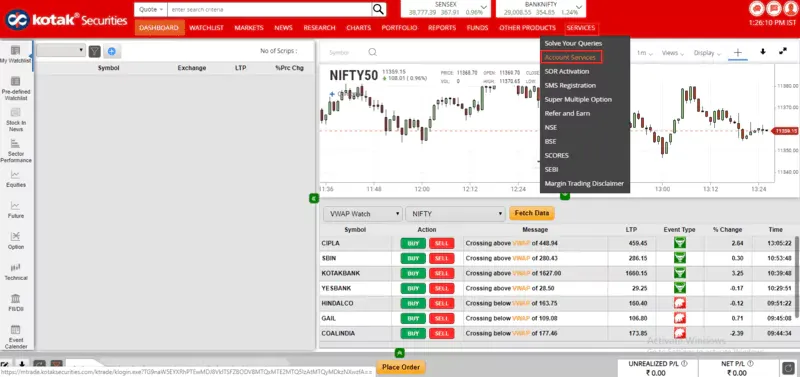The height and width of the screenshot is (377, 800).
Task: Click the Place Order button
Action: pyautogui.click(x=401, y=367)
